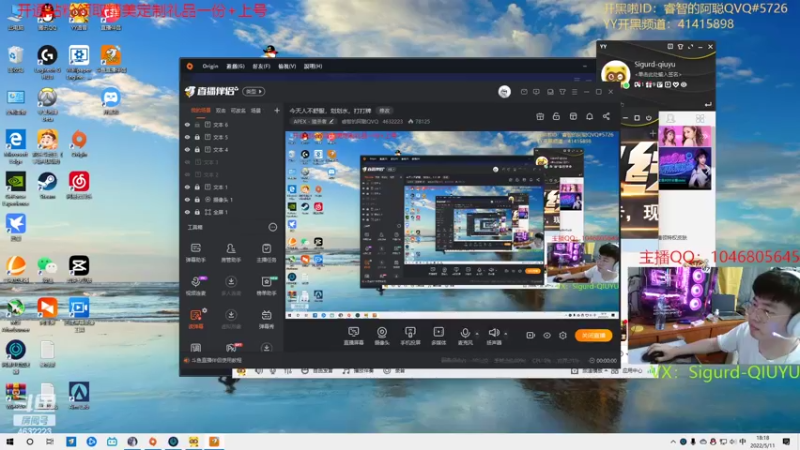Open the 弹幕助手 tool in the toolbox
This screenshot has height=450, width=800.
195,253
